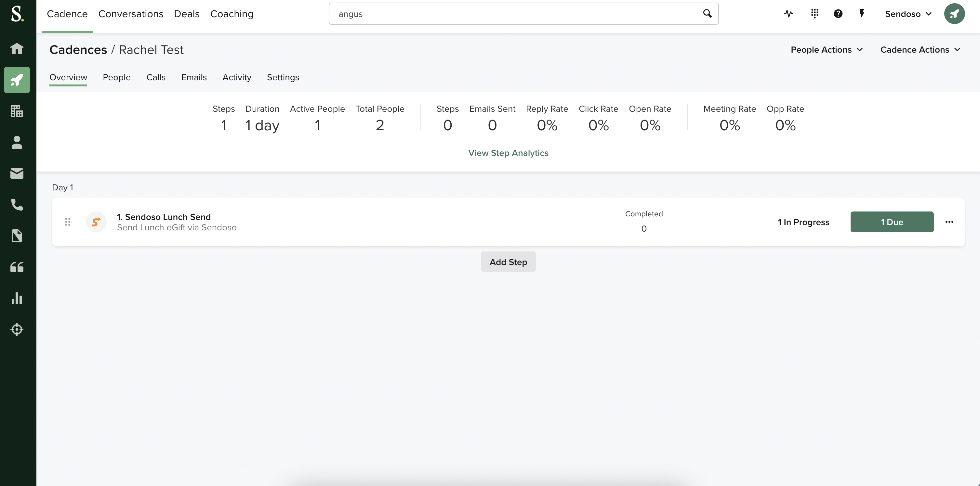Click the drag handle of Sendoso Lunch Send step
Screen dimensions: 980x486
pyautogui.click(x=68, y=222)
